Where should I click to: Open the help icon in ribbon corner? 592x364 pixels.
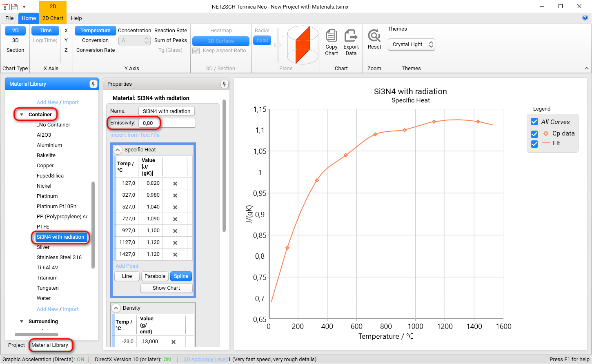tap(585, 18)
